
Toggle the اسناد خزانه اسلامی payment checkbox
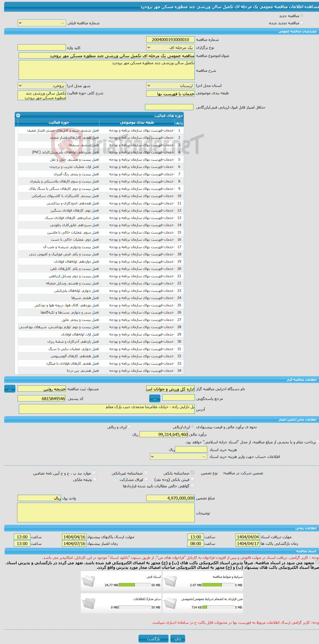317,441
